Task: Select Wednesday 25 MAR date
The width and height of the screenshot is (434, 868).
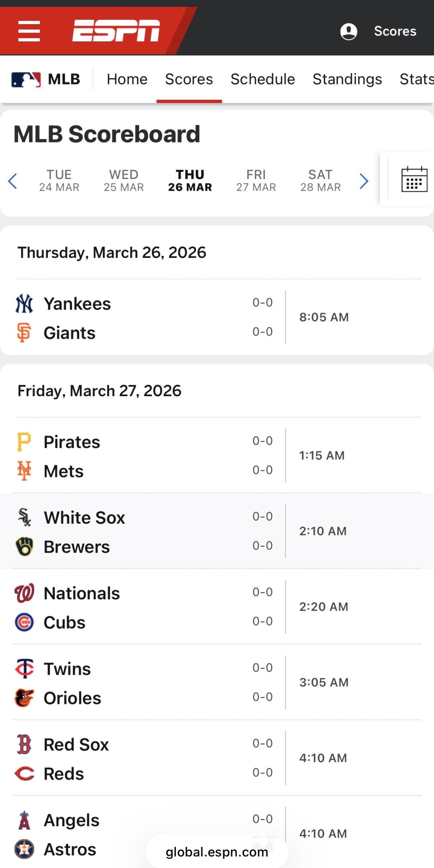Action: pyautogui.click(x=124, y=181)
